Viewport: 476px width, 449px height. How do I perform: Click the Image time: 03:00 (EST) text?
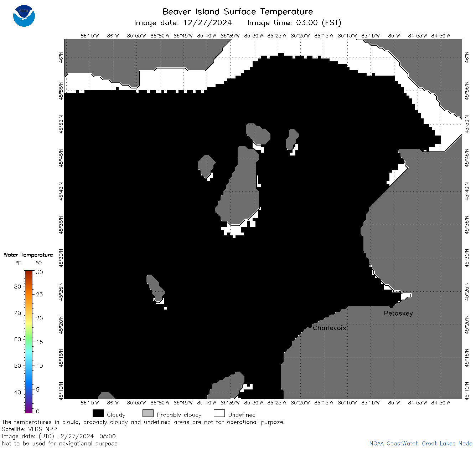(x=294, y=23)
